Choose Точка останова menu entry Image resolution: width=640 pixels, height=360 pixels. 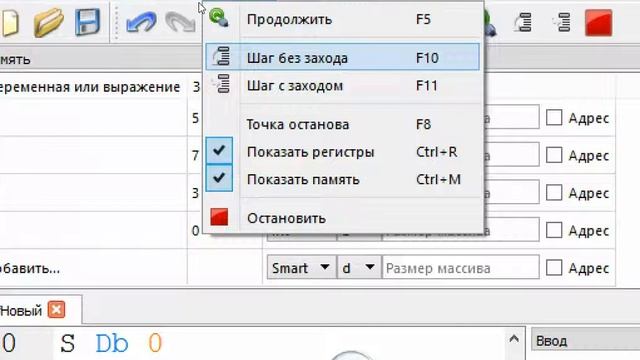[343, 124]
